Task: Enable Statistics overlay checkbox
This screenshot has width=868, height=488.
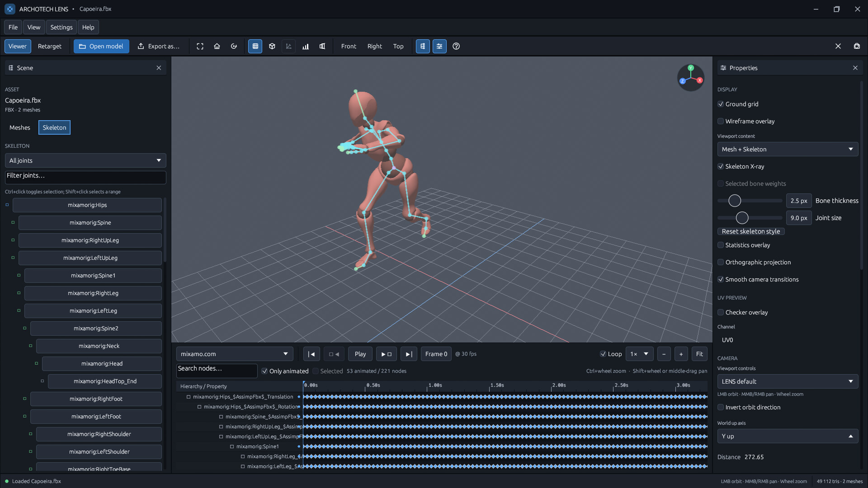Action: click(721, 245)
